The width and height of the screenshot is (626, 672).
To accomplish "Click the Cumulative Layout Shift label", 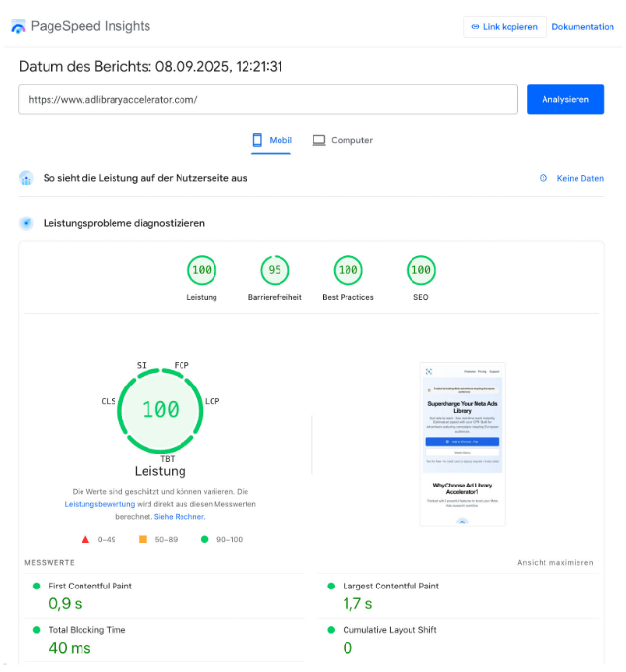I will click(x=389, y=630).
